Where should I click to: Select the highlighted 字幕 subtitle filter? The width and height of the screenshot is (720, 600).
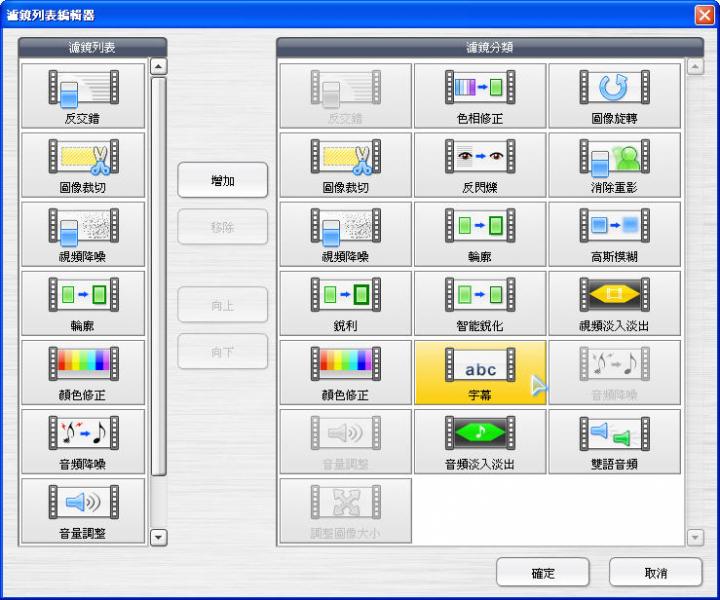[x=480, y=372]
